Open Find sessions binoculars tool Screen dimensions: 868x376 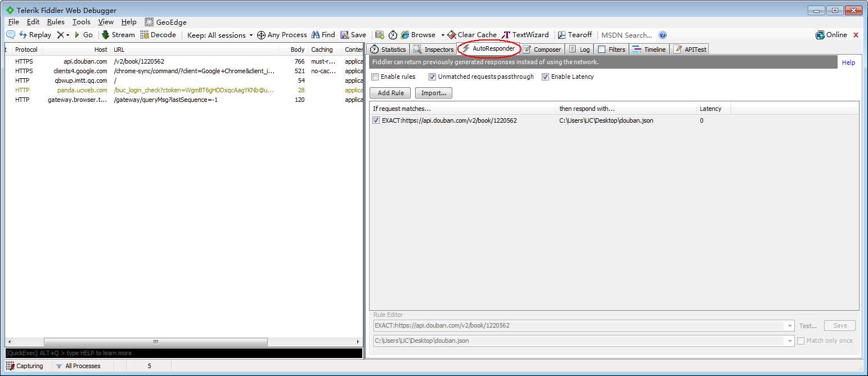click(x=323, y=35)
